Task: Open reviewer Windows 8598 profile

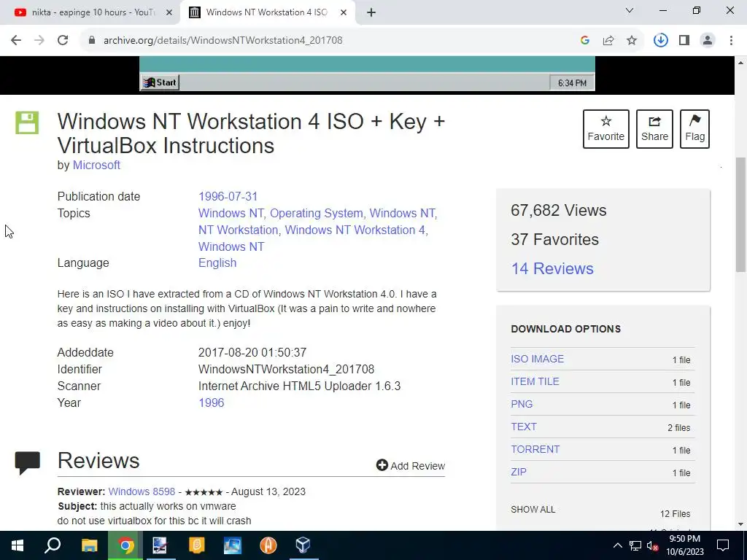Action: (142, 491)
